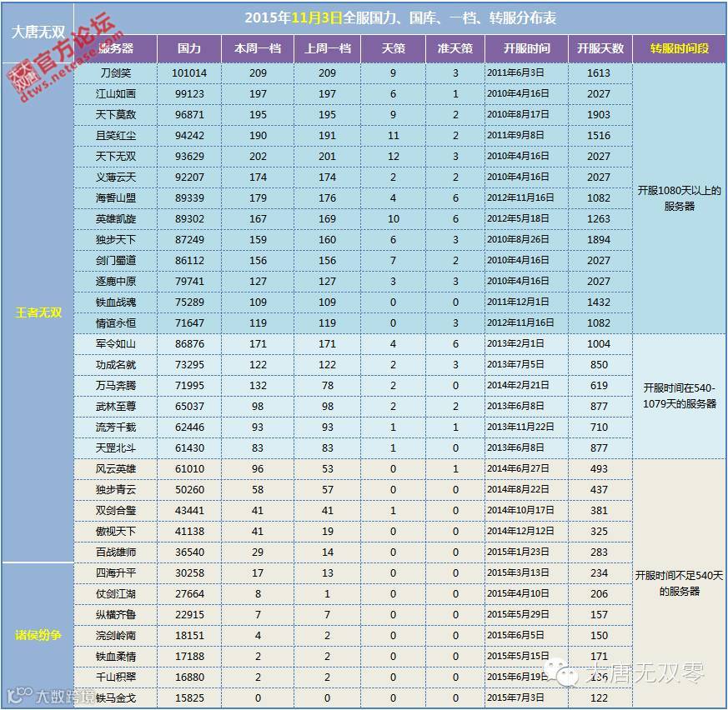Image resolution: width=728 pixels, height=710 pixels.
Task: Click the 转服时间段 column header
Action: 680,48
